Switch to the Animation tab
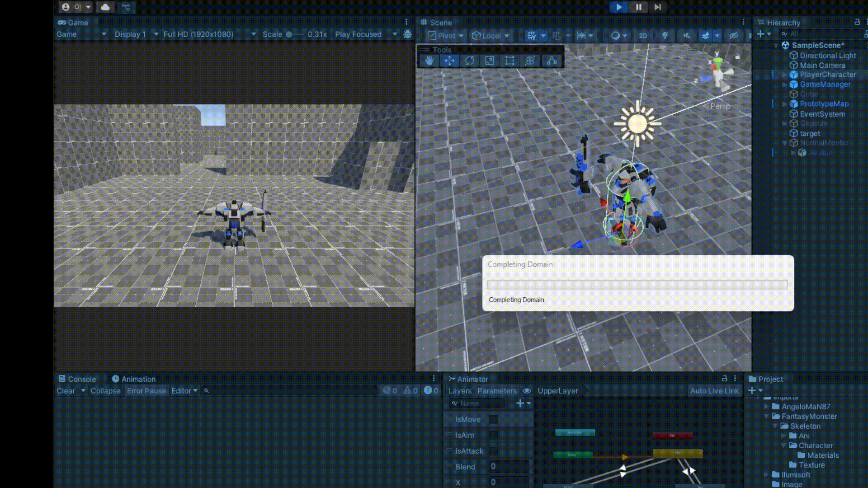 point(134,379)
